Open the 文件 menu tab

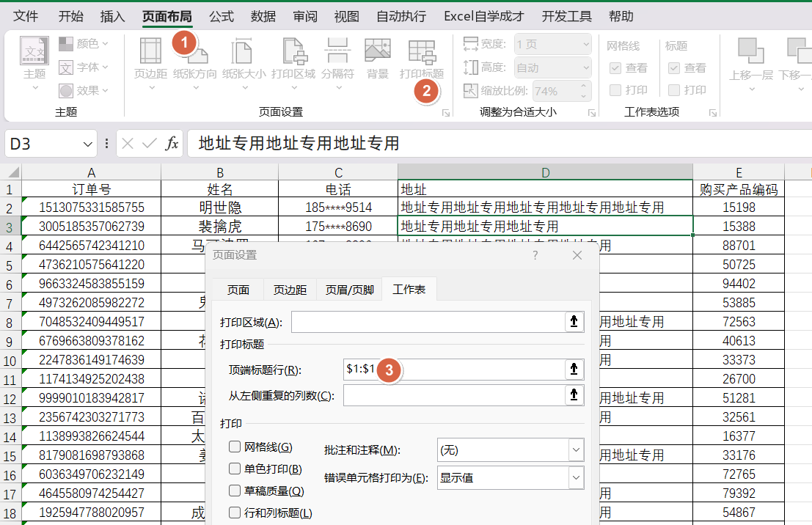(26, 17)
